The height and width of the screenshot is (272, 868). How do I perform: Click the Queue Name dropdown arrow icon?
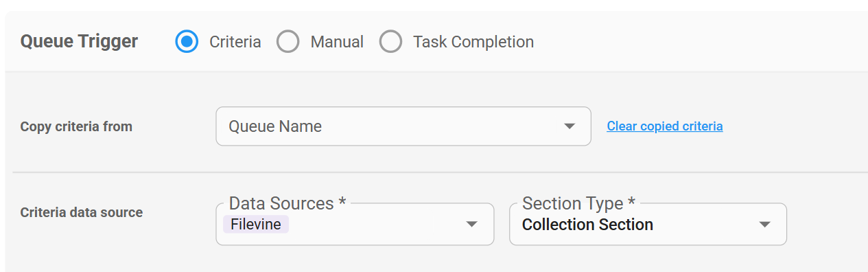569,126
